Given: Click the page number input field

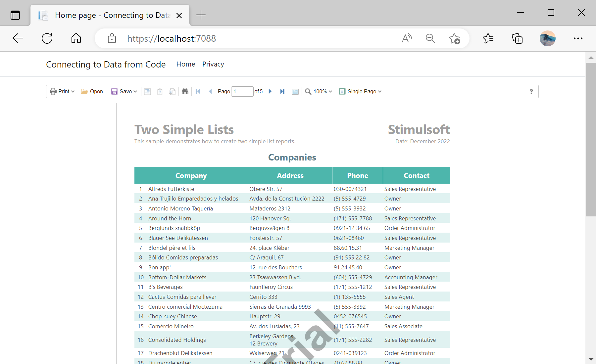Looking at the screenshot, I should 242,92.
